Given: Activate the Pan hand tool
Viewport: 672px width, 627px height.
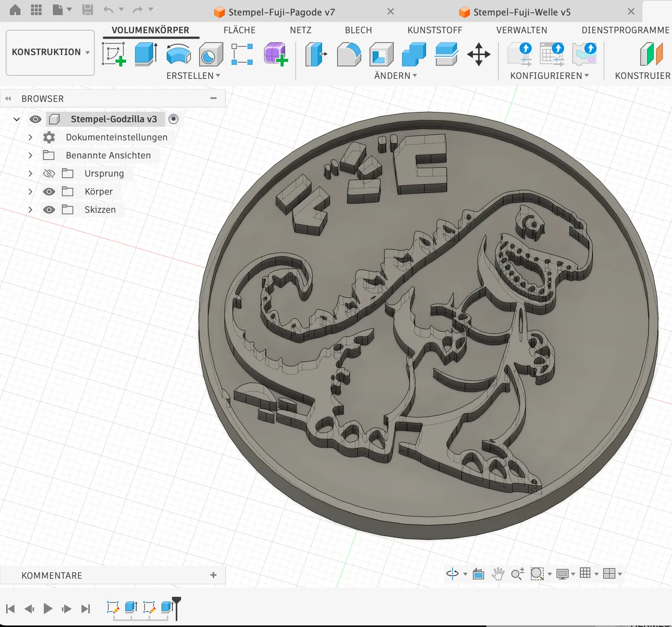Looking at the screenshot, I should pos(498,574).
